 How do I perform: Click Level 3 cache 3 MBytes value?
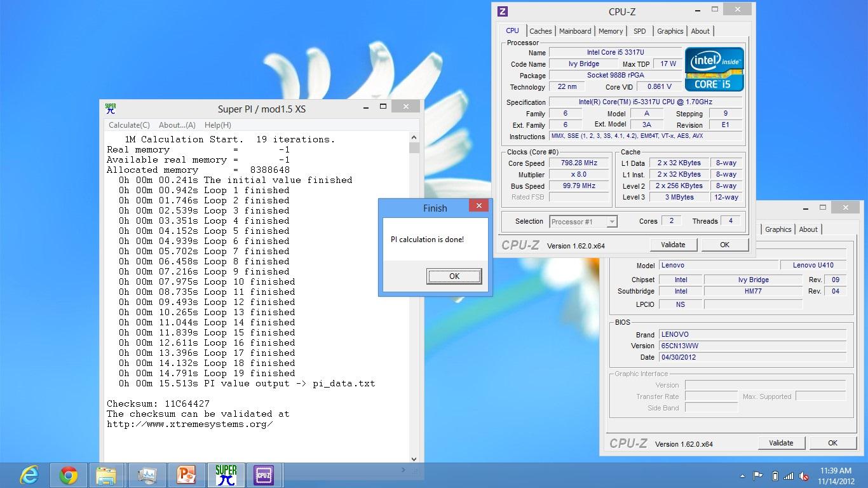679,197
